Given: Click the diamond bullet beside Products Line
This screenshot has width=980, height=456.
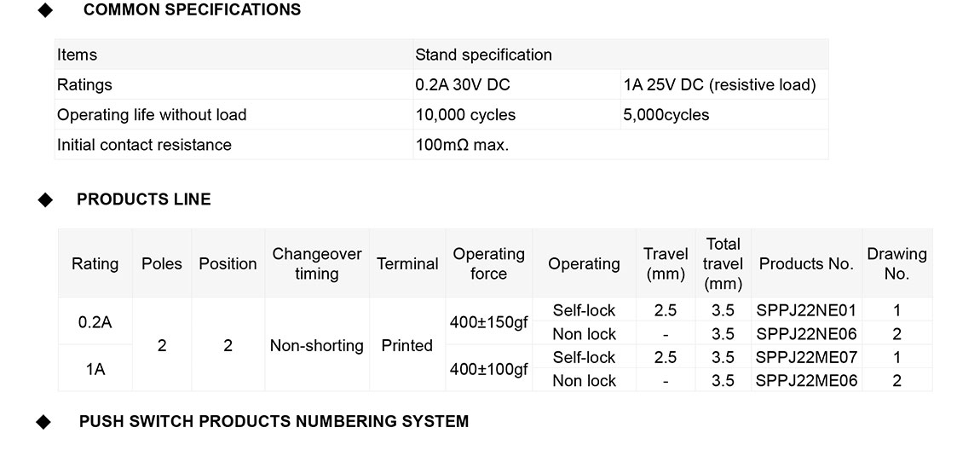Looking at the screenshot, I should click(x=46, y=199).
